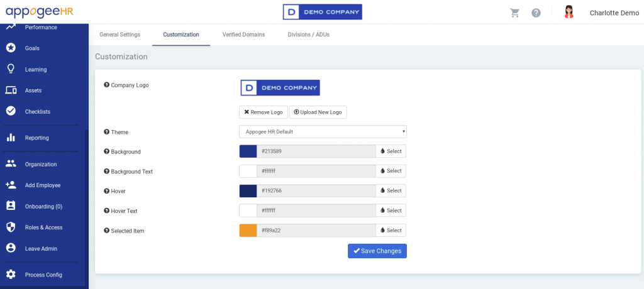Click the Reporting bar chart icon
The image size is (644, 289).
(x=11, y=138)
